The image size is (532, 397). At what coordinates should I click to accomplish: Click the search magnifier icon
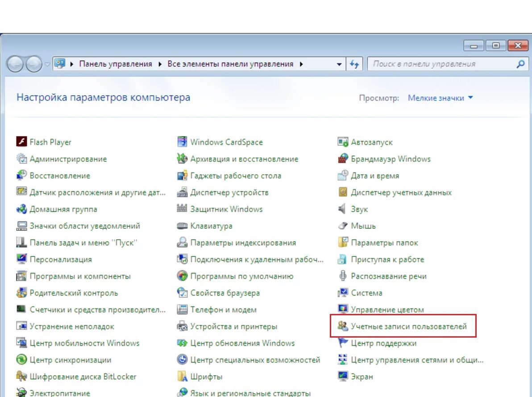point(520,64)
